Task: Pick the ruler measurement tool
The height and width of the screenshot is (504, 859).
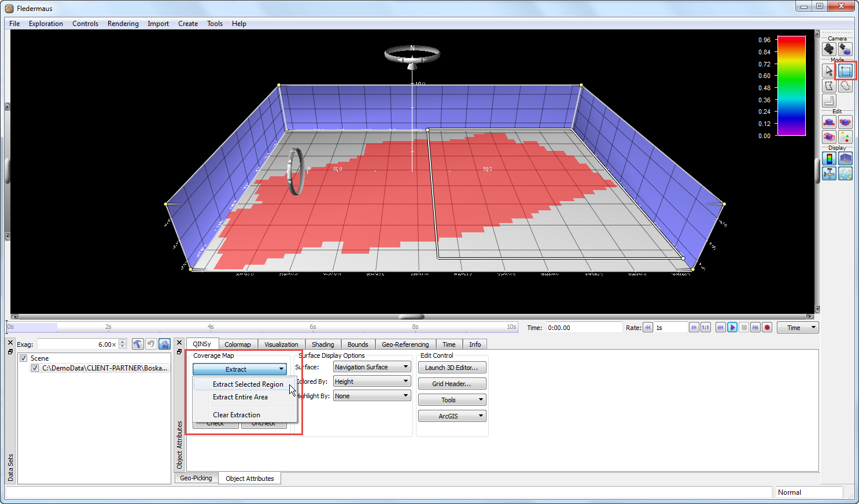Action: click(x=829, y=101)
